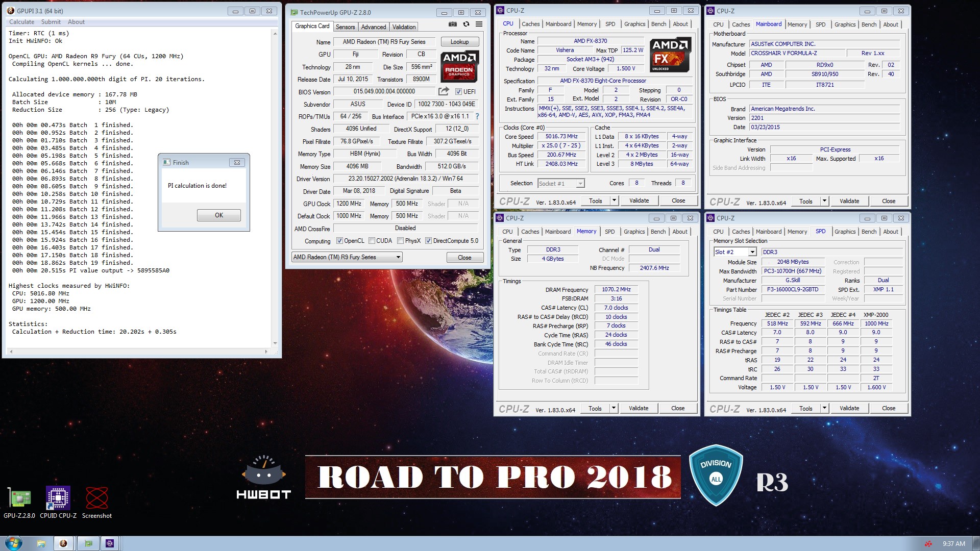
Task: Expand Tools arrow in CPU-Z CPU window
Action: 614,201
